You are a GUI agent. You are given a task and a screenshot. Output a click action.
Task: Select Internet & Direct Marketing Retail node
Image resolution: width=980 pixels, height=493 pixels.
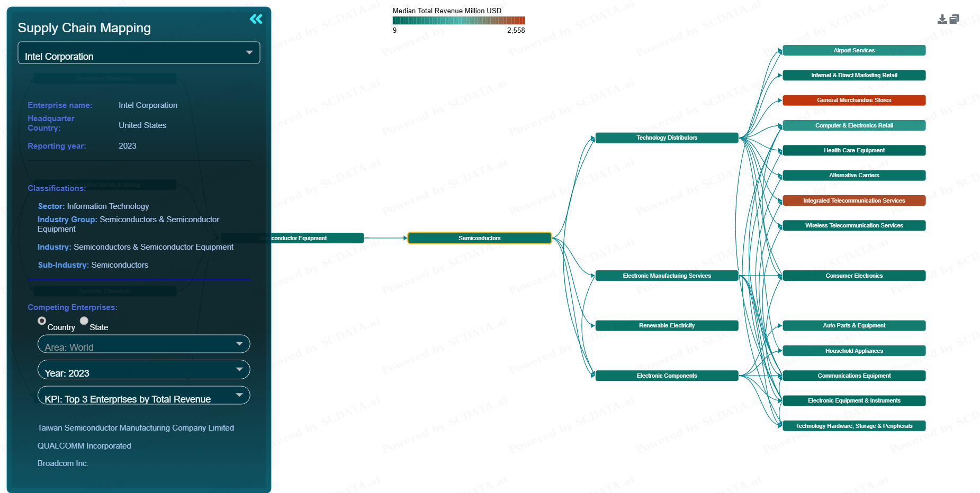coord(854,75)
